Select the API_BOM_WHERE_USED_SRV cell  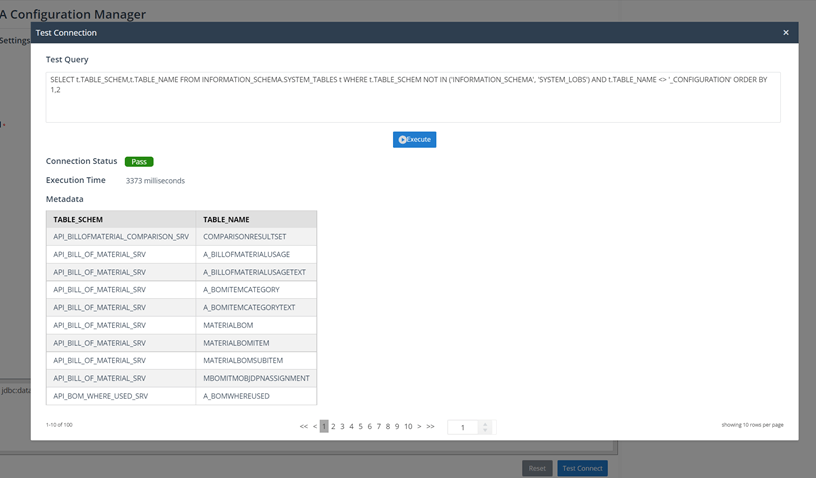(121, 396)
